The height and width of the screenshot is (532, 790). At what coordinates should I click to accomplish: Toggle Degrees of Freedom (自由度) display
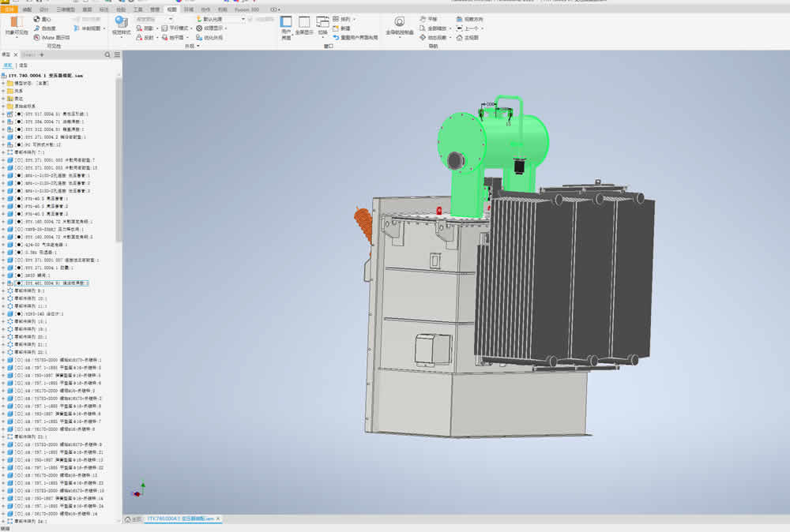coord(45,28)
